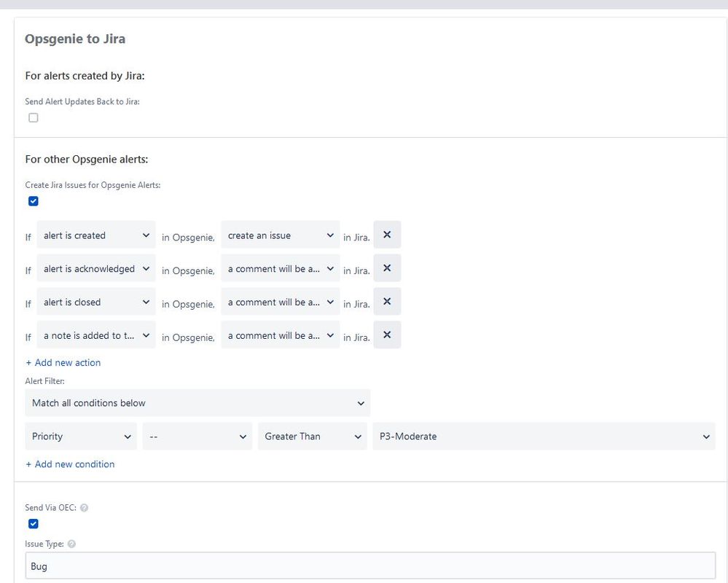This screenshot has height=583, width=728.
Task: Enable Send Alert Updates Back to Jira checkbox
Action: click(34, 118)
